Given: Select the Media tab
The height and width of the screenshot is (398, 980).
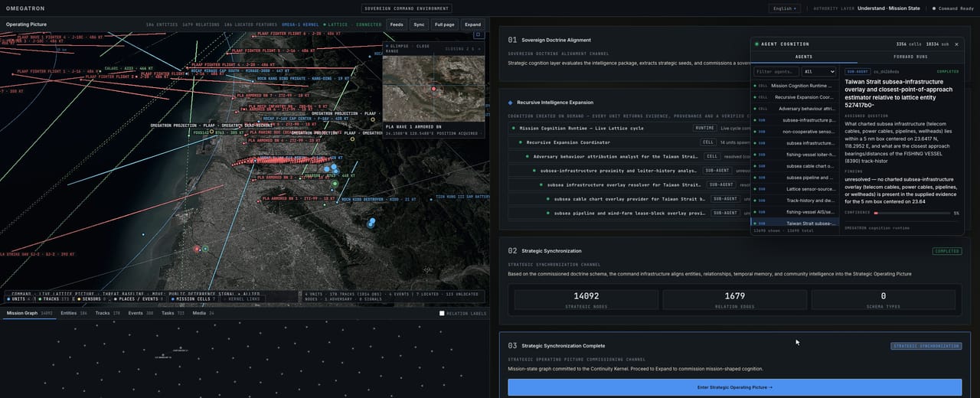Looking at the screenshot, I should [204, 313].
